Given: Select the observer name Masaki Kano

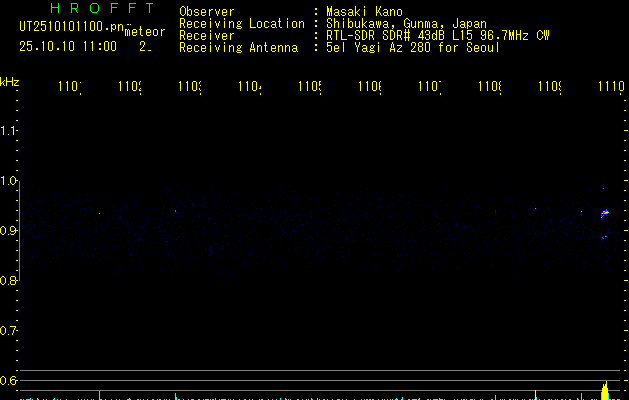Looking at the screenshot, I should coord(364,12).
